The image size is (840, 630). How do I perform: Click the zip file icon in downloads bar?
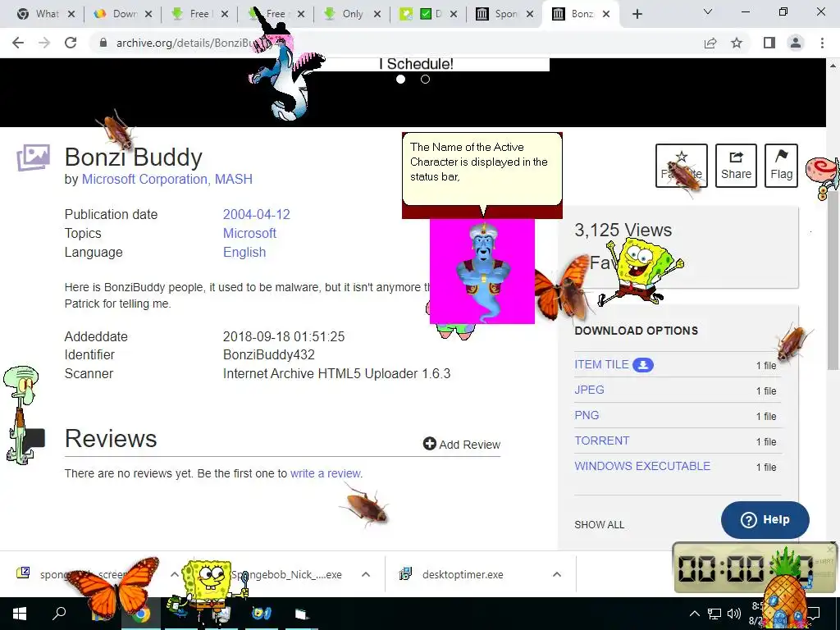click(x=23, y=573)
